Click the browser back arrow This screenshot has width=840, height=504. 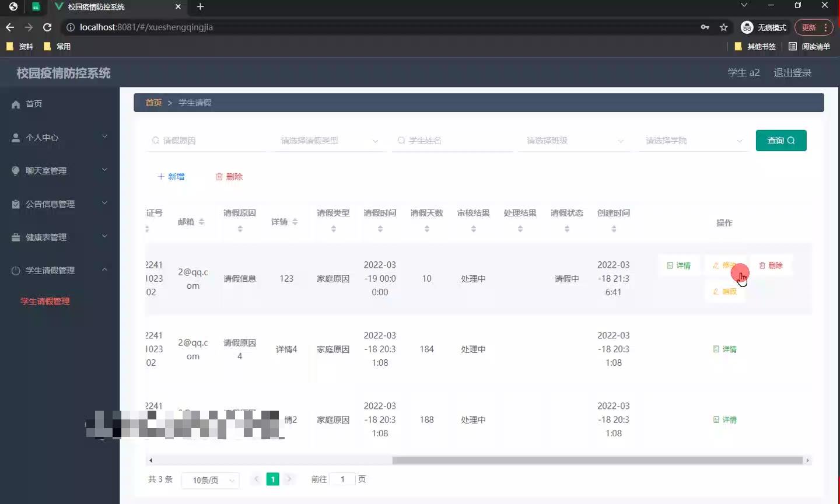point(10,27)
